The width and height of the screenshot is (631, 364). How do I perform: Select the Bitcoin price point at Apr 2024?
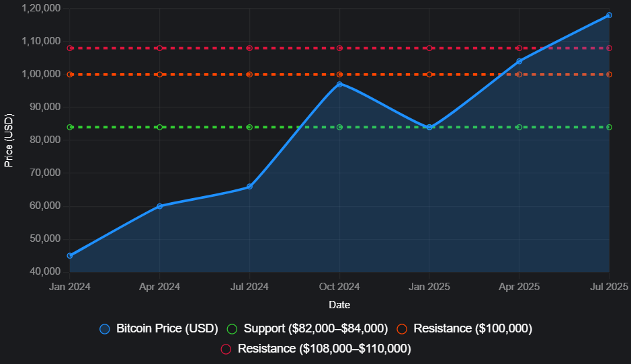(159, 206)
